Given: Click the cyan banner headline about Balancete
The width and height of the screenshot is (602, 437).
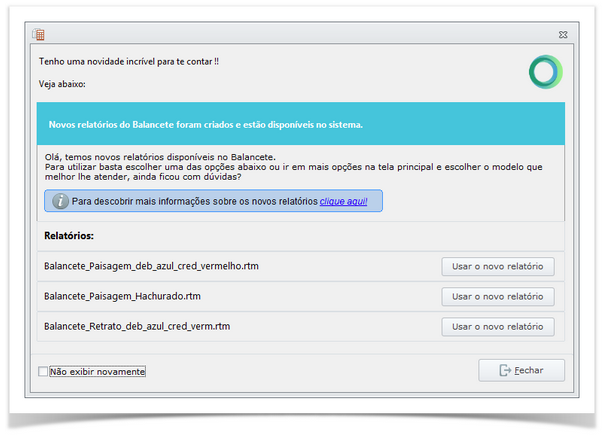Looking at the screenshot, I should coord(205,126).
